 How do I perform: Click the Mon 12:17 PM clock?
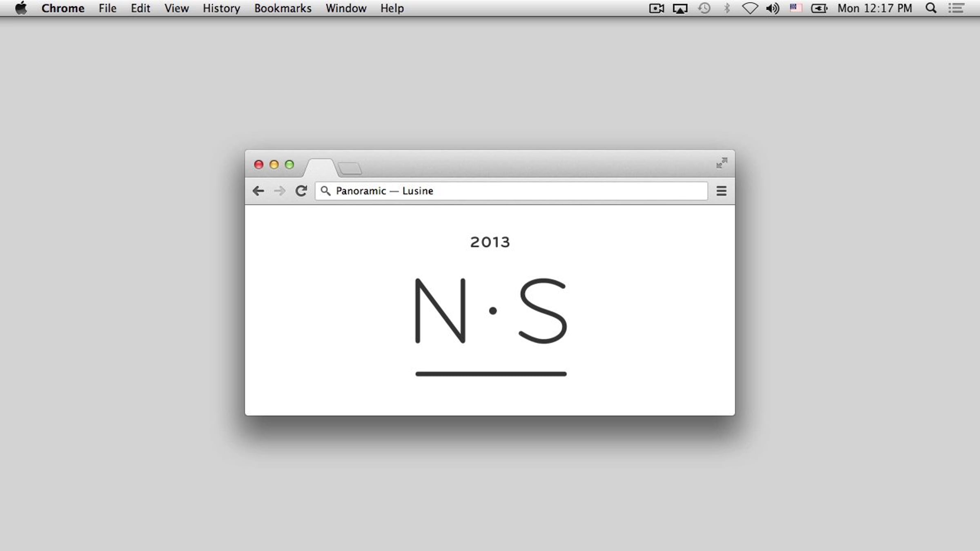(875, 8)
